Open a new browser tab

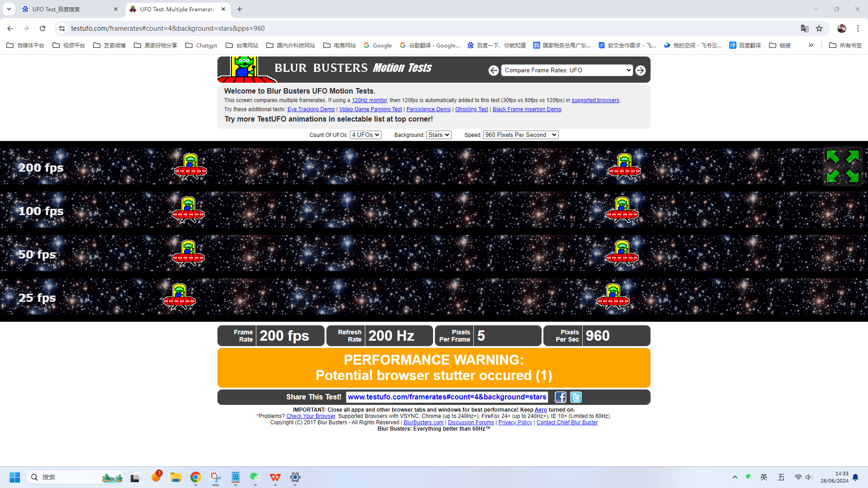pyautogui.click(x=240, y=9)
